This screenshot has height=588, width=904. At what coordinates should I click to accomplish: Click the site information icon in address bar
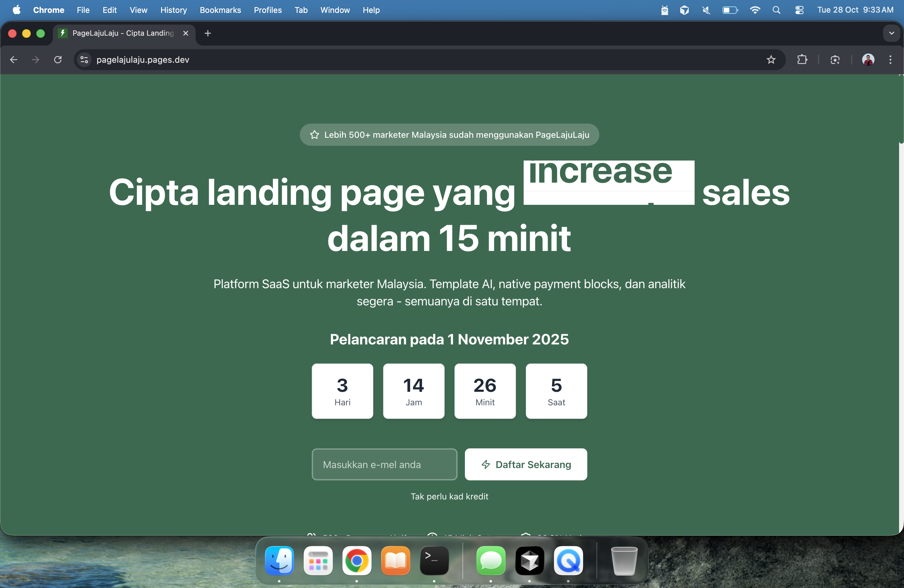click(x=84, y=60)
